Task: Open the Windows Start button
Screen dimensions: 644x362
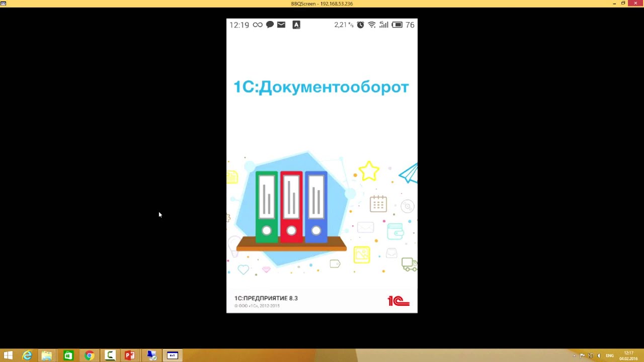Action: [8, 355]
